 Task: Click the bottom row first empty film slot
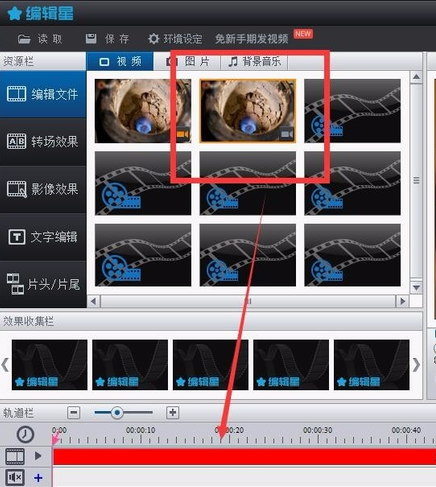coord(143,255)
